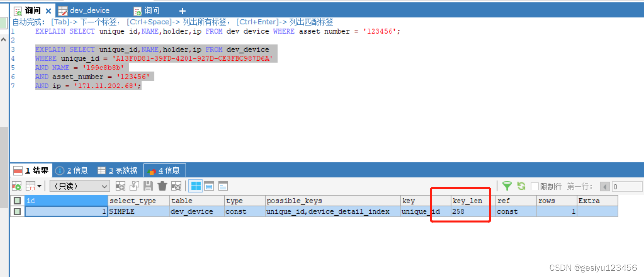Screen dimensions: 644x277
Task: Click the select_type column header
Action: click(x=139, y=201)
